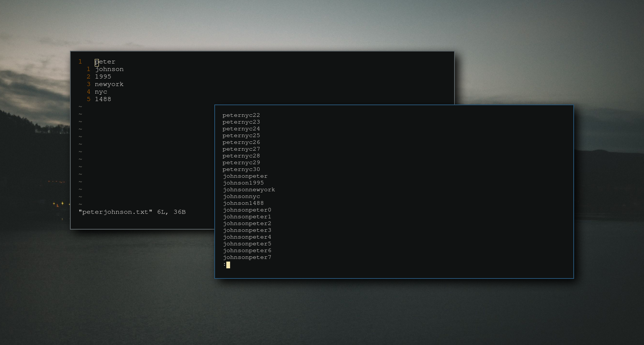Click the "johnsonpeter" line without digit

point(245,176)
